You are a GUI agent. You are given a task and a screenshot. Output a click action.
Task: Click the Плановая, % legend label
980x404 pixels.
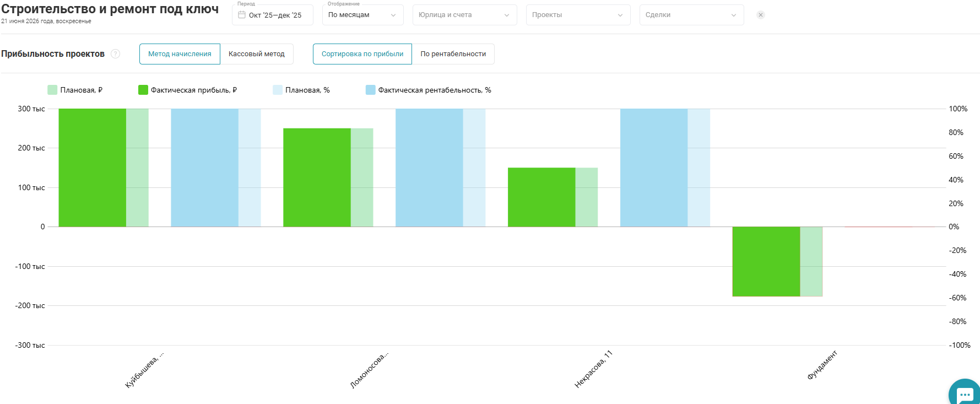tap(307, 90)
